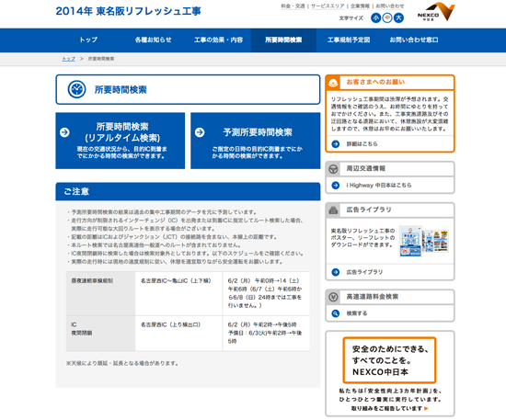Click the magnifier icon beside 検索する
This screenshot has height=420, width=506.
click(x=336, y=313)
